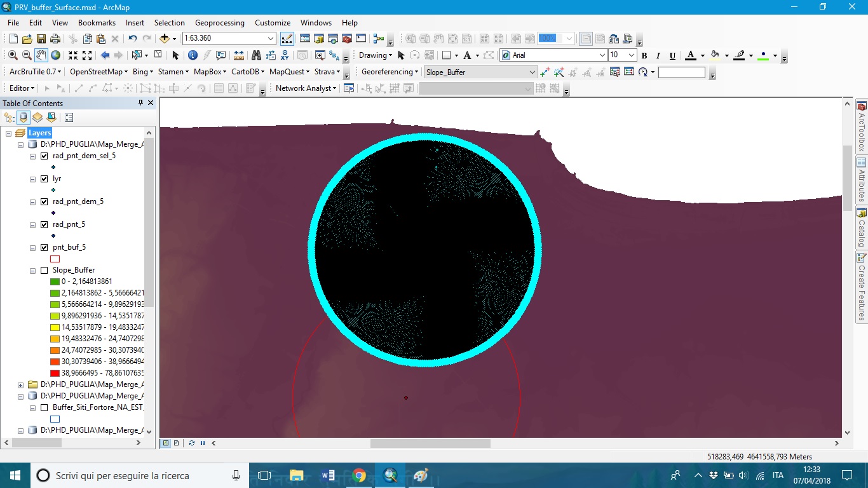The width and height of the screenshot is (868, 488).
Task: Enable the Slope_Buffer layer checkbox
Action: point(44,270)
